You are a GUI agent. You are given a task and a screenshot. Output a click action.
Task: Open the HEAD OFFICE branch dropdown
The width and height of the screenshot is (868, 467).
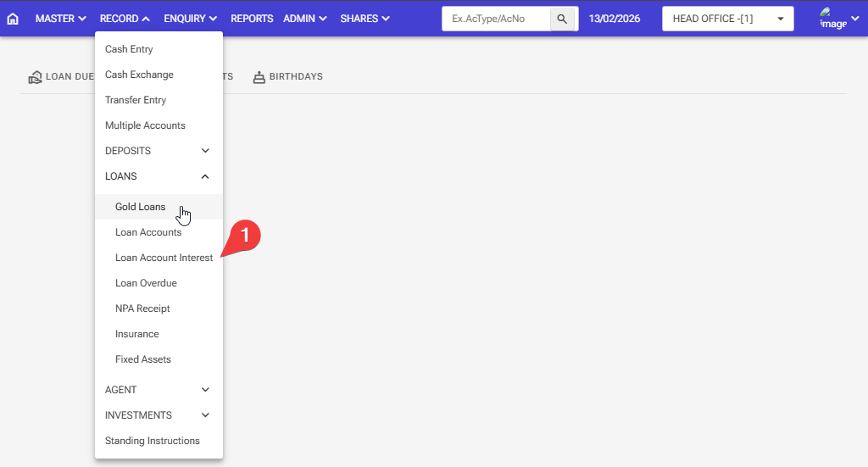click(x=727, y=19)
